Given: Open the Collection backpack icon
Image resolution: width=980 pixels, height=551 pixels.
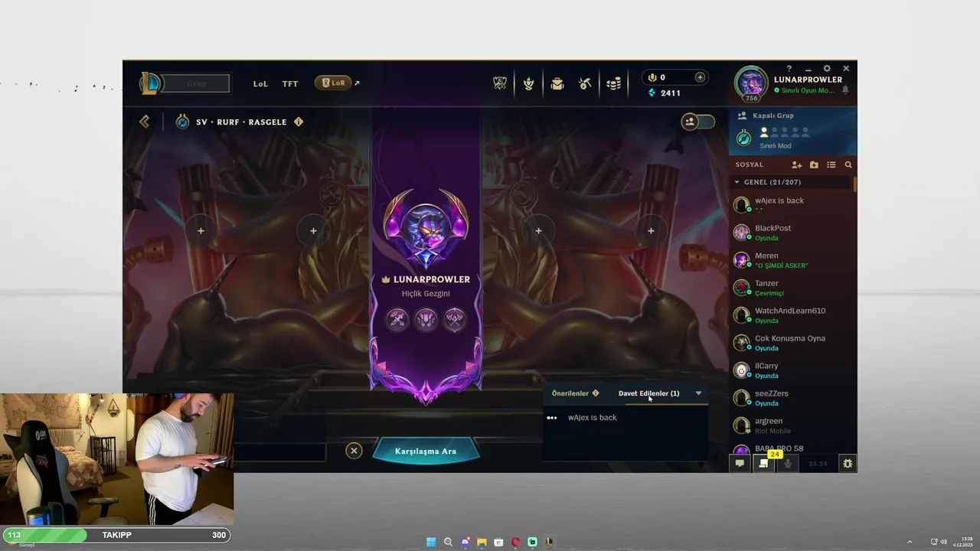Looking at the screenshot, I should point(557,83).
